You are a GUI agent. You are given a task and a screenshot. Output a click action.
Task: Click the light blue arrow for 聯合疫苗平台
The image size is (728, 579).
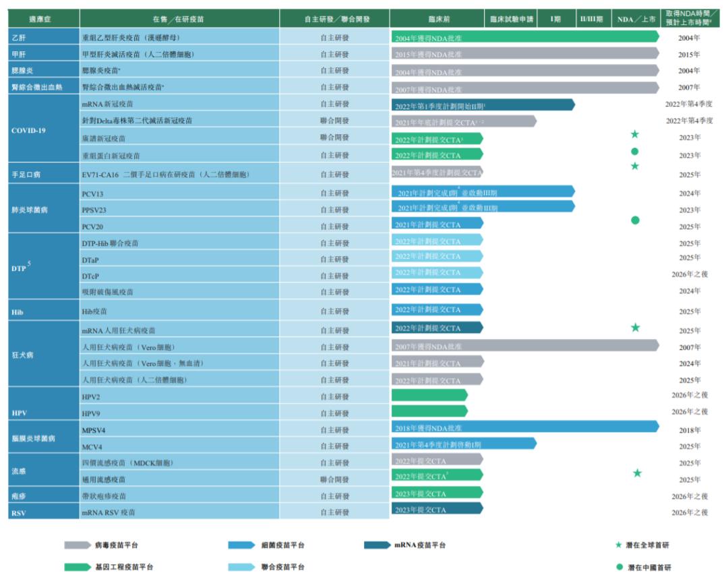(241, 567)
